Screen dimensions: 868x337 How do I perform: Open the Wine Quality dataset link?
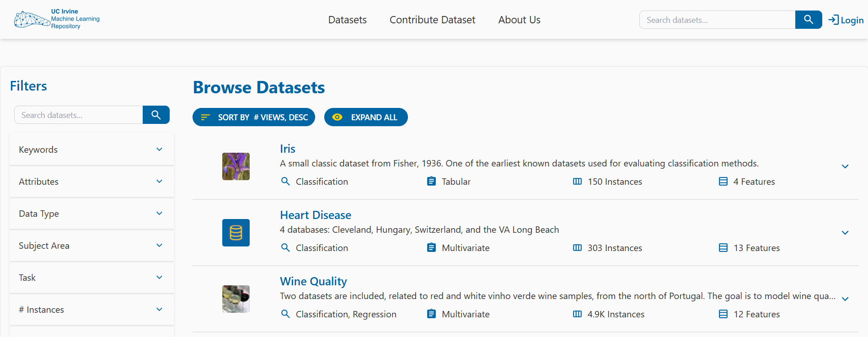tap(313, 281)
